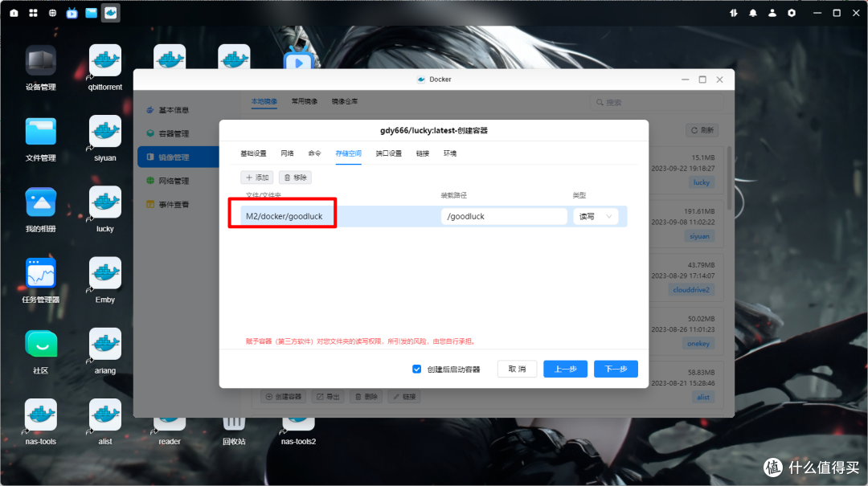Click globe icon in top bar

52,13
